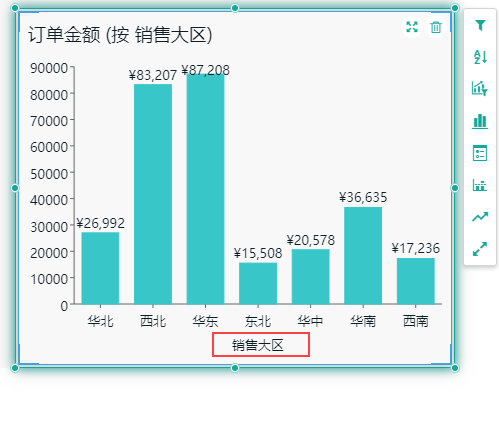Image resolution: width=499 pixels, height=422 pixels.
Task: Select the 东北 bar of ¥15,508
Action: point(258,283)
